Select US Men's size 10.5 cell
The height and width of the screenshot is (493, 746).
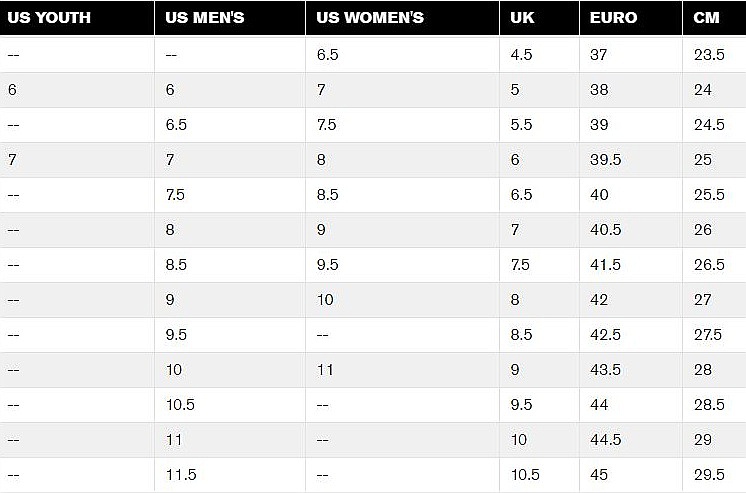pos(180,405)
